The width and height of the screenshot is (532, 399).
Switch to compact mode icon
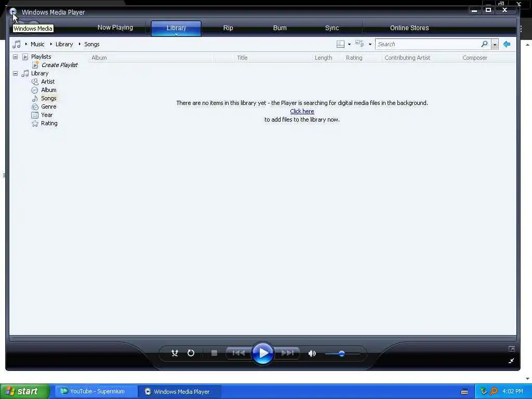(511, 361)
